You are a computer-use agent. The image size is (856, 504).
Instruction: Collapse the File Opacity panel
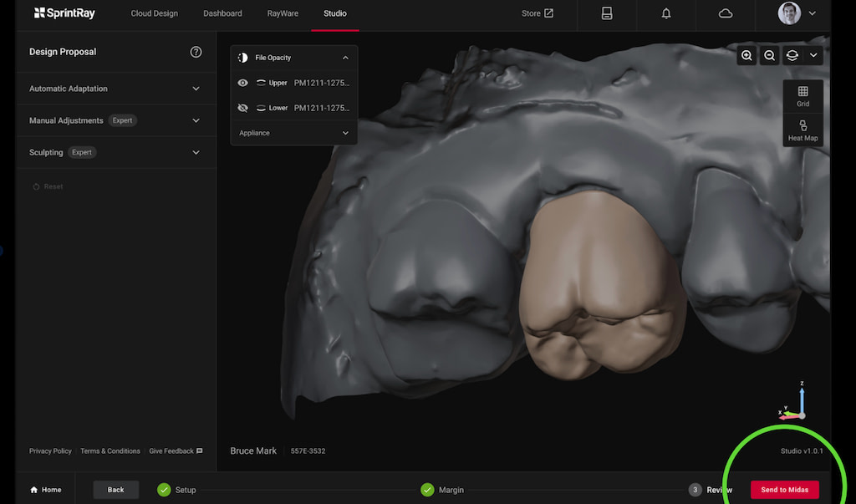coord(345,58)
